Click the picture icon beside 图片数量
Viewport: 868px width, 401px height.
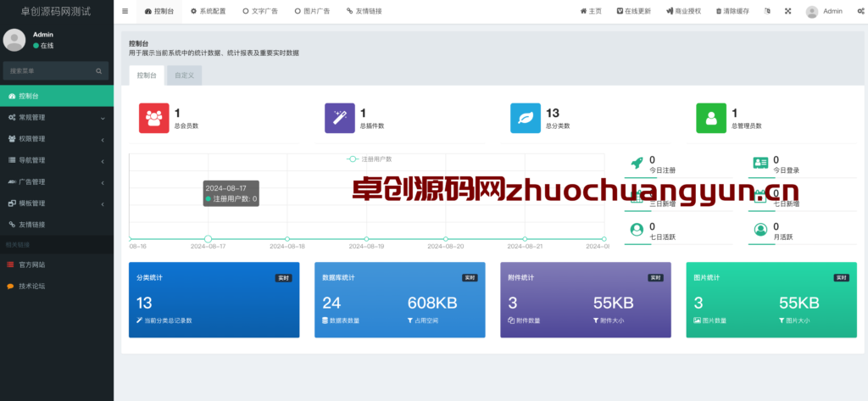(698, 320)
